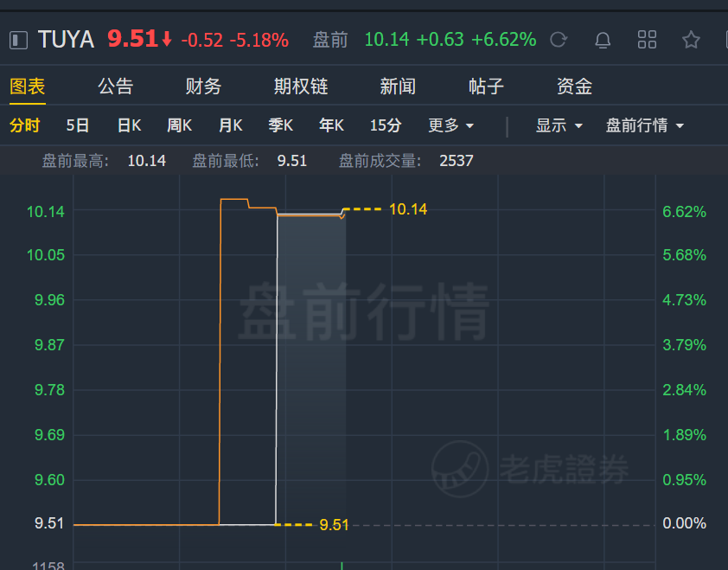The height and width of the screenshot is (570, 728).
Task: Click the 9.78 price axis label
Action: pos(49,390)
